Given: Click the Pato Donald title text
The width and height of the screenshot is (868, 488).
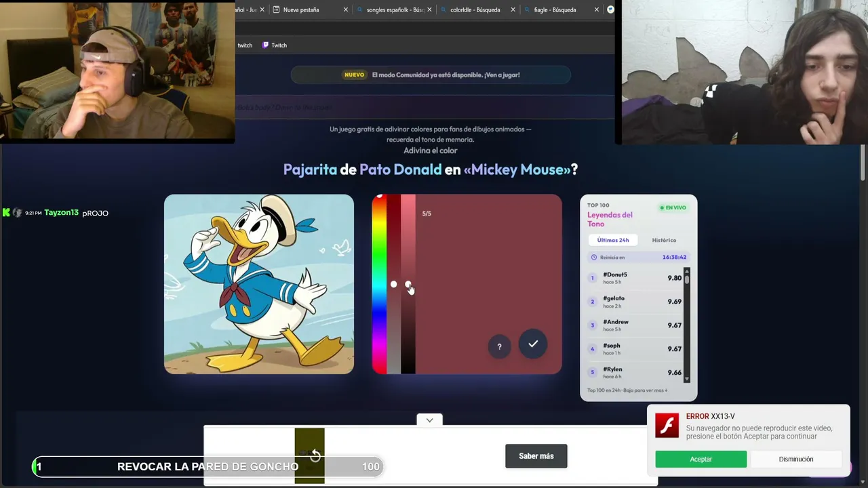Looking at the screenshot, I should [x=401, y=169].
